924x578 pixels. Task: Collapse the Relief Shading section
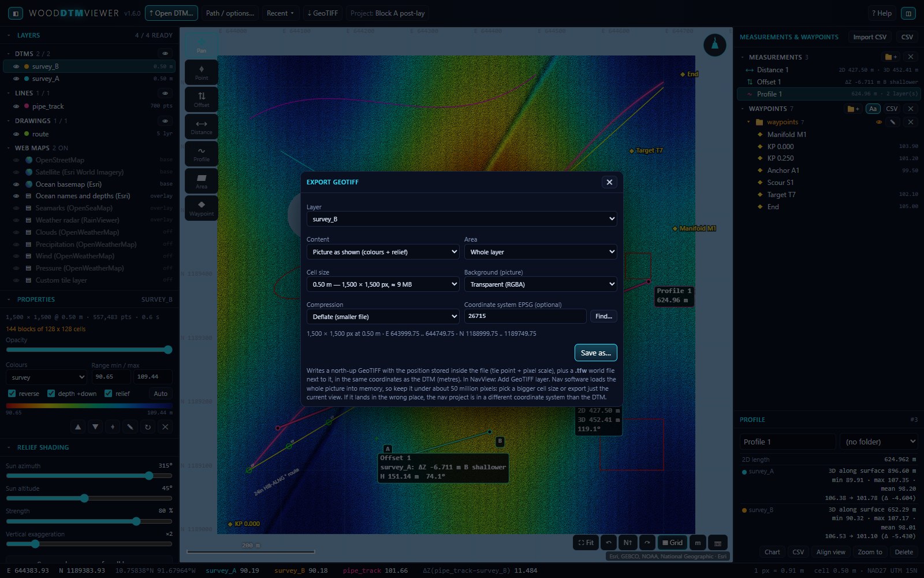tap(9, 447)
